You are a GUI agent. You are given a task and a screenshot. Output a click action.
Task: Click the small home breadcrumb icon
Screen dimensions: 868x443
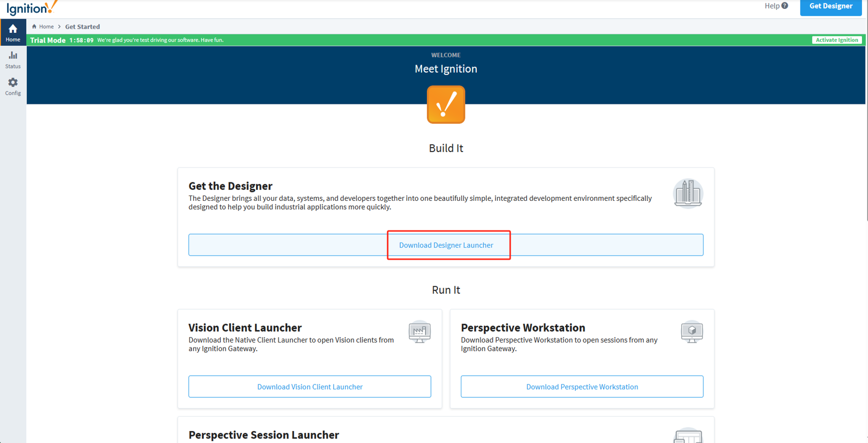[34, 26]
